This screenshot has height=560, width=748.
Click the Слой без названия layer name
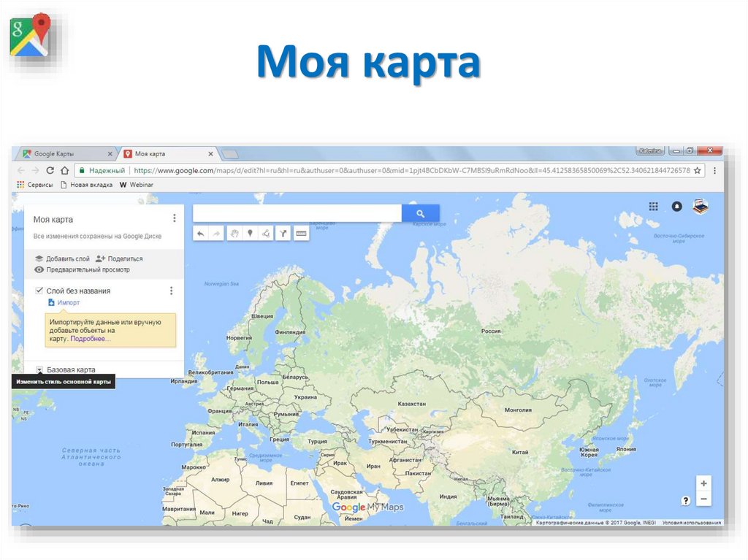(x=78, y=291)
